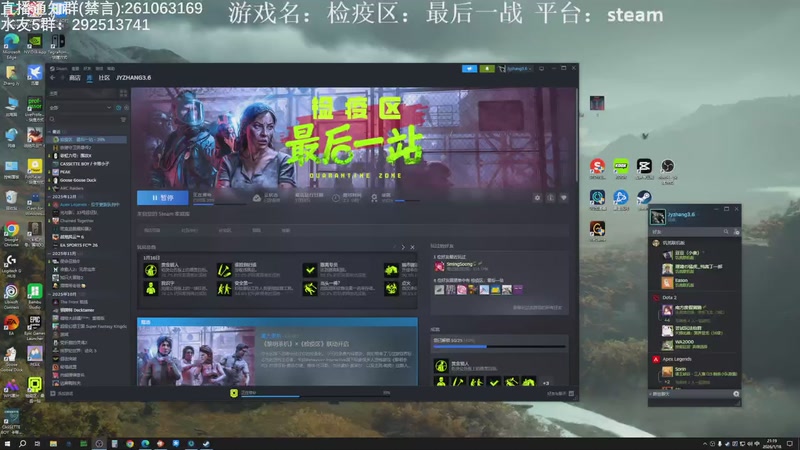Open chat with friend Eason
This screenshot has width=800, height=450.
676,282
